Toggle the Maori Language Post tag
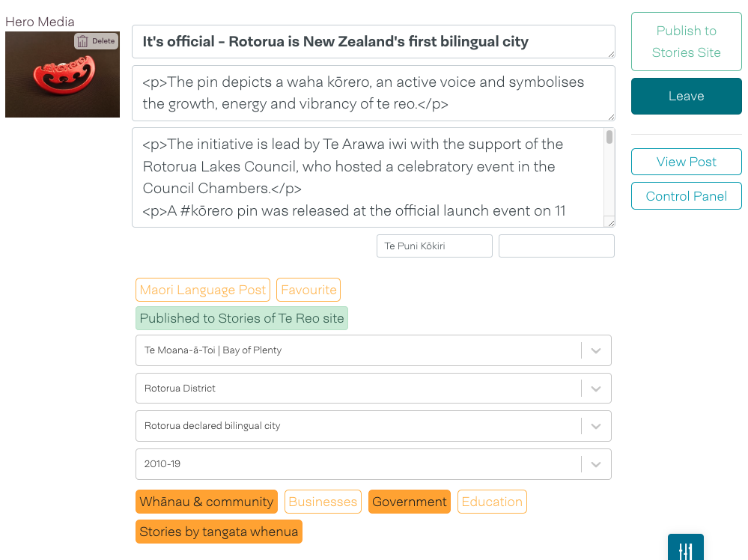Screen dimensions: 748x560 click(203, 290)
